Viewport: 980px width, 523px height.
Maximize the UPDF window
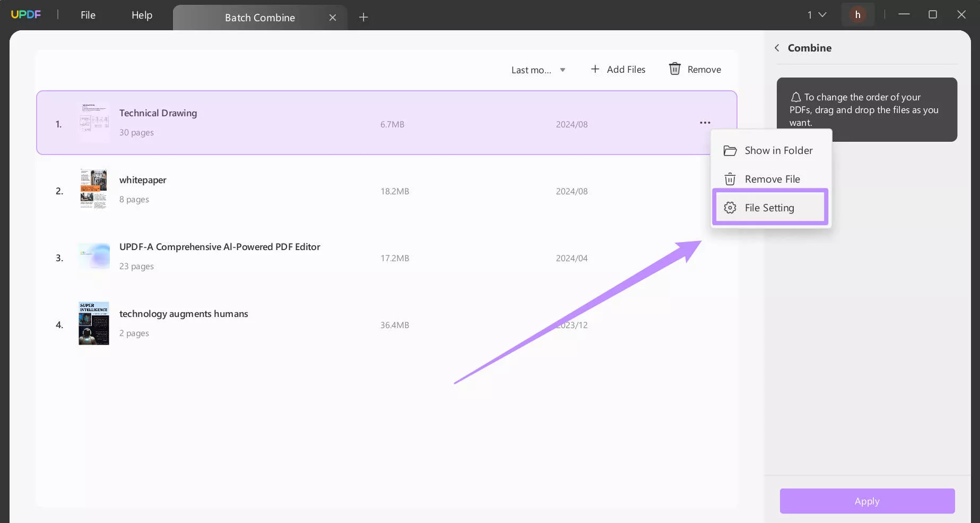[x=933, y=14]
